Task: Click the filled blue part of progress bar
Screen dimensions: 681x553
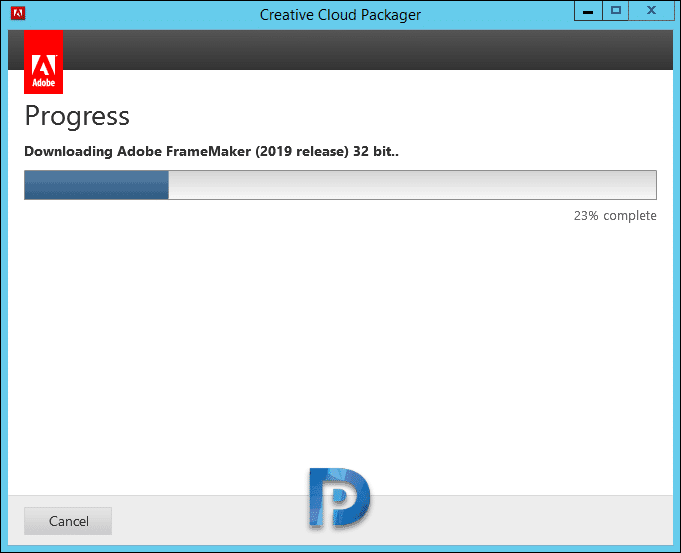Action: pos(96,185)
